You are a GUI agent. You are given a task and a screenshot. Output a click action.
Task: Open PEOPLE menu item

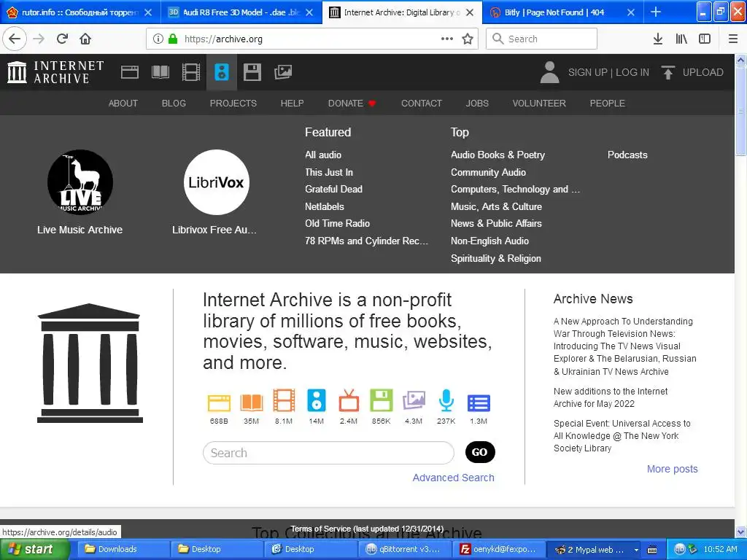(x=608, y=103)
